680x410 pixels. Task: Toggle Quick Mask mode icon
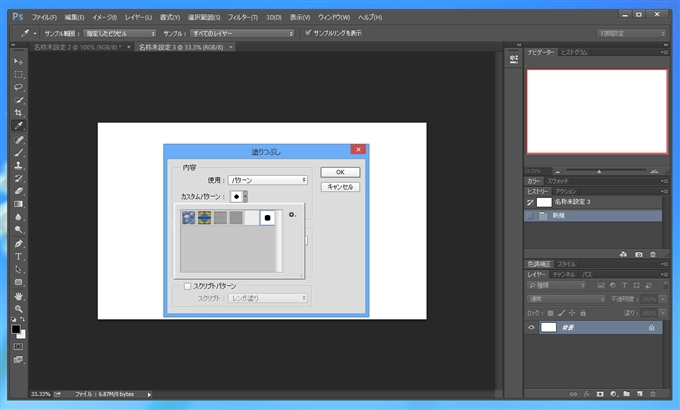[18, 347]
